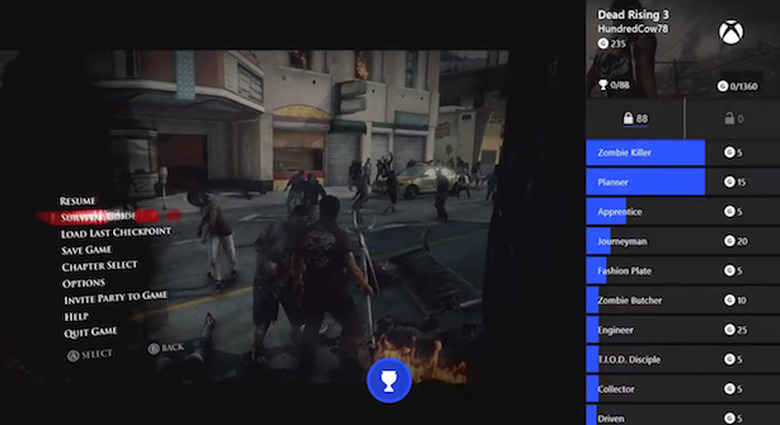The width and height of the screenshot is (780, 425).
Task: Click the gamerscore icon next to 235
Action: point(602,43)
